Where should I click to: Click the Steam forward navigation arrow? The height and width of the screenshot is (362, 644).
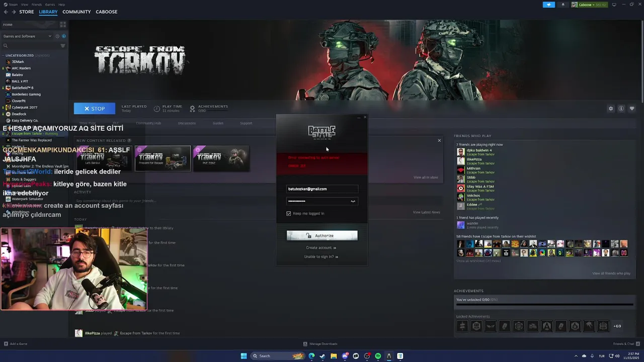coord(14,12)
